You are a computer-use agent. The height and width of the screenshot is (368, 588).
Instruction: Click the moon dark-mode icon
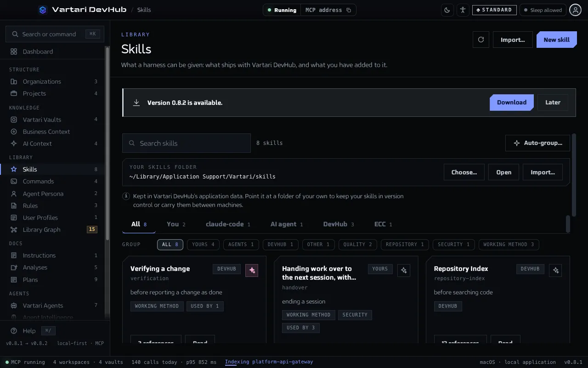[447, 10]
